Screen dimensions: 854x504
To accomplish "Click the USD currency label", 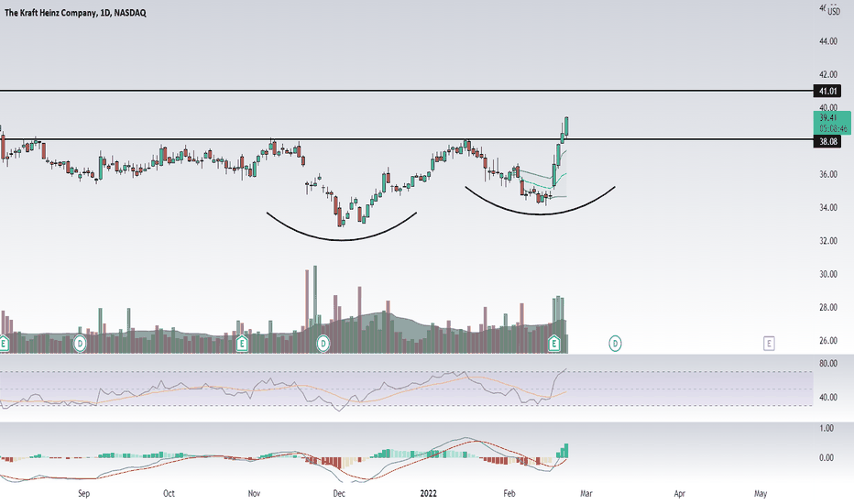I will click(834, 11).
